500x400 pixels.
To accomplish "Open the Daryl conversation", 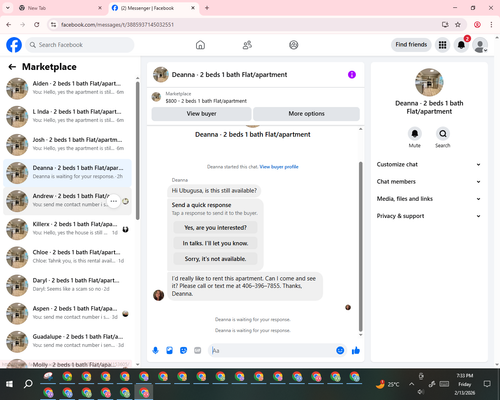I will tap(67, 285).
